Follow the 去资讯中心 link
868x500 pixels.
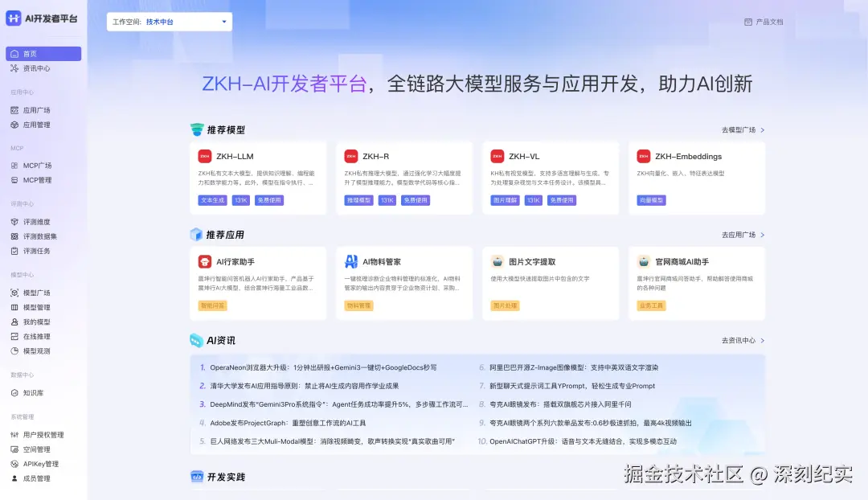(x=739, y=340)
